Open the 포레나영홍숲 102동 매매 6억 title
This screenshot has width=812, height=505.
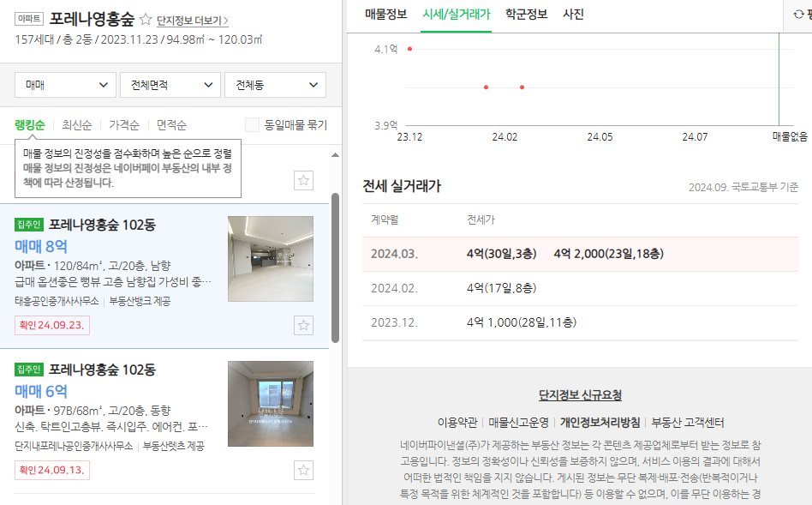point(102,370)
